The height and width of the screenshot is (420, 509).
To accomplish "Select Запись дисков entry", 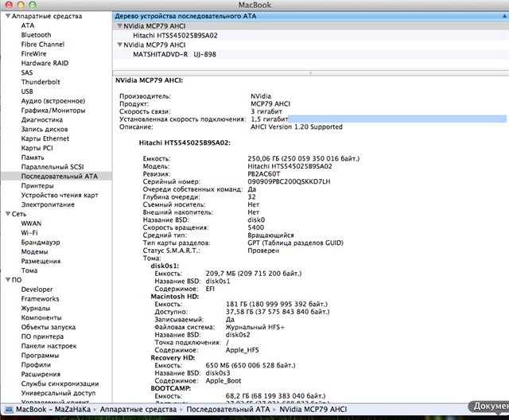I will click(45, 129).
